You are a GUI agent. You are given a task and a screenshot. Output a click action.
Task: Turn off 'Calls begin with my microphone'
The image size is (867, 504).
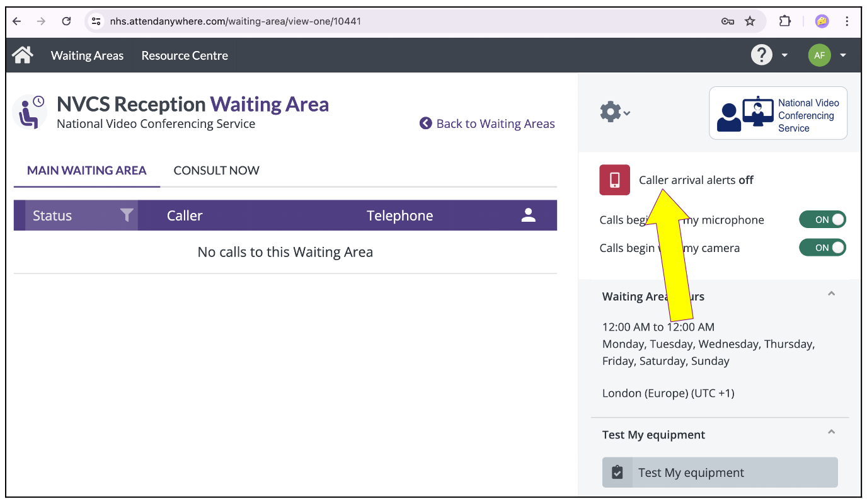pyautogui.click(x=822, y=219)
